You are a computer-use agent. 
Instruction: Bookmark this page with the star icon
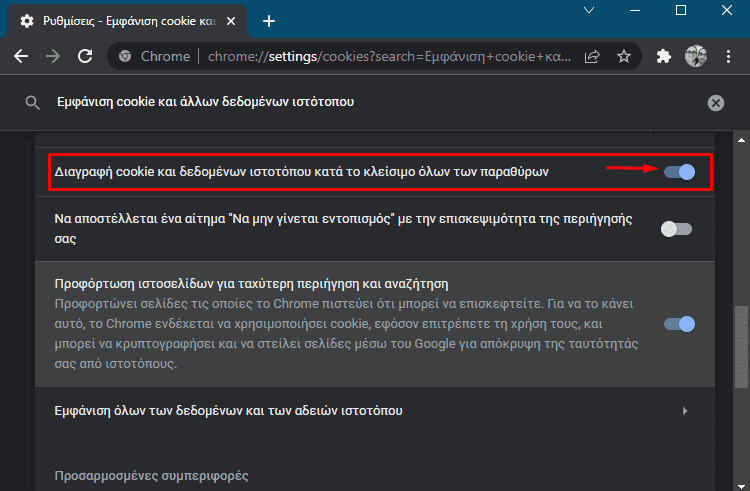pyautogui.click(x=624, y=56)
